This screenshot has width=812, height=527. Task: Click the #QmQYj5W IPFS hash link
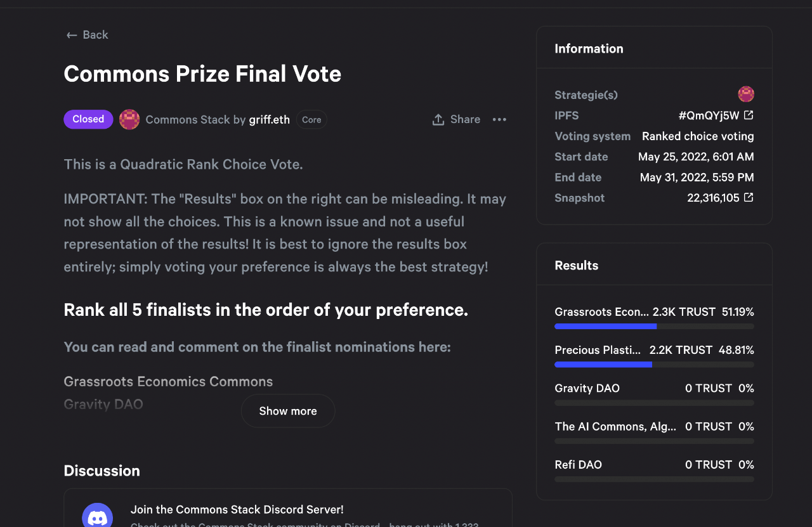click(709, 115)
